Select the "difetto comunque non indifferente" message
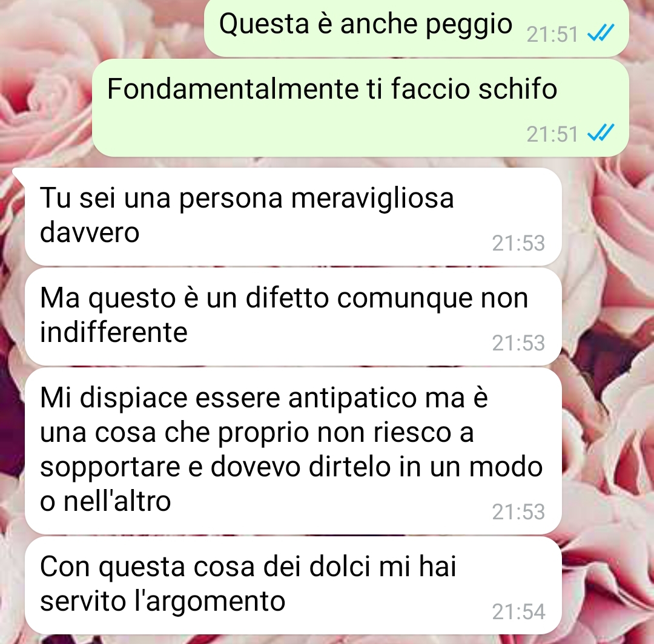The height and width of the screenshot is (644, 654). pyautogui.click(x=293, y=317)
